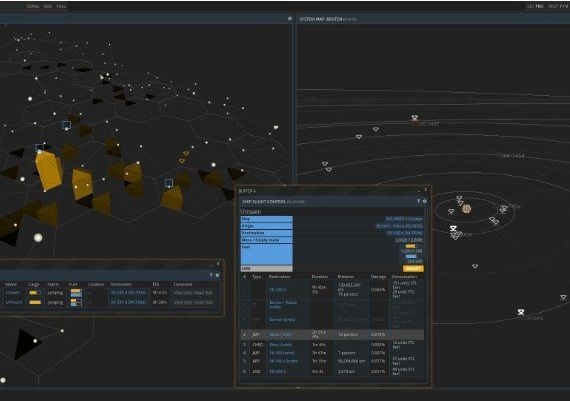This screenshot has width=570, height=401.
Task: Select the central star icon in system map
Action: pyautogui.click(x=466, y=209)
